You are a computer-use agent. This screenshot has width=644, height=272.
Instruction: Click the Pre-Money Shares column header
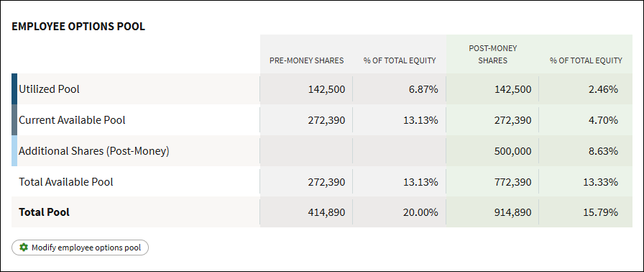coord(306,60)
